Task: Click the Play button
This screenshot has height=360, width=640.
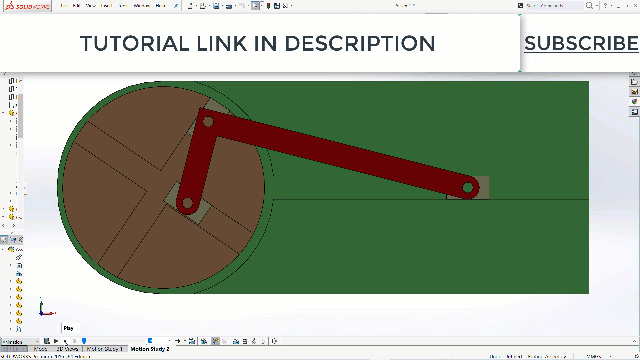Action: tap(65, 341)
